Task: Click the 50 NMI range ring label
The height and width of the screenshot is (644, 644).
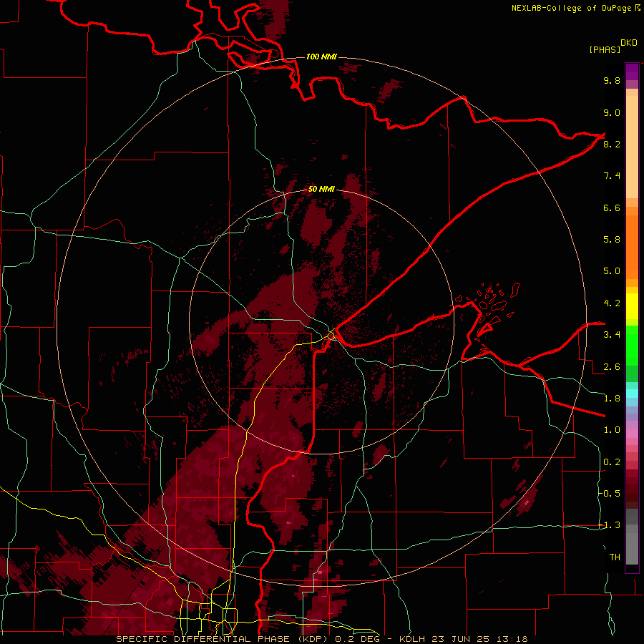Action: coord(321,189)
